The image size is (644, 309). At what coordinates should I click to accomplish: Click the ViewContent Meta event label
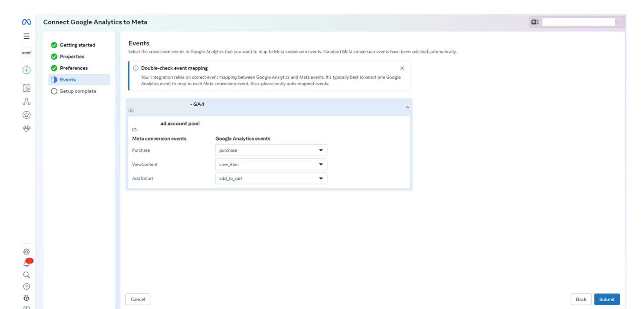(145, 164)
